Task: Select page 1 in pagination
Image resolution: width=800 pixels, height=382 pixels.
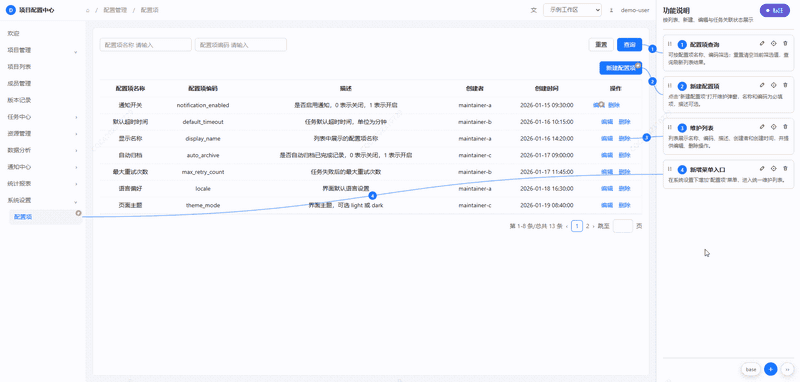Action: pos(577,226)
